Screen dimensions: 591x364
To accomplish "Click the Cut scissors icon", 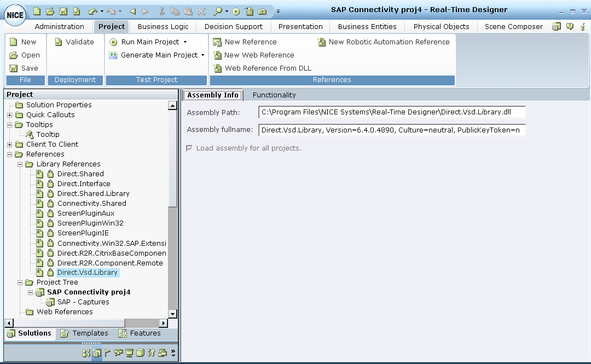I will click(162, 11).
